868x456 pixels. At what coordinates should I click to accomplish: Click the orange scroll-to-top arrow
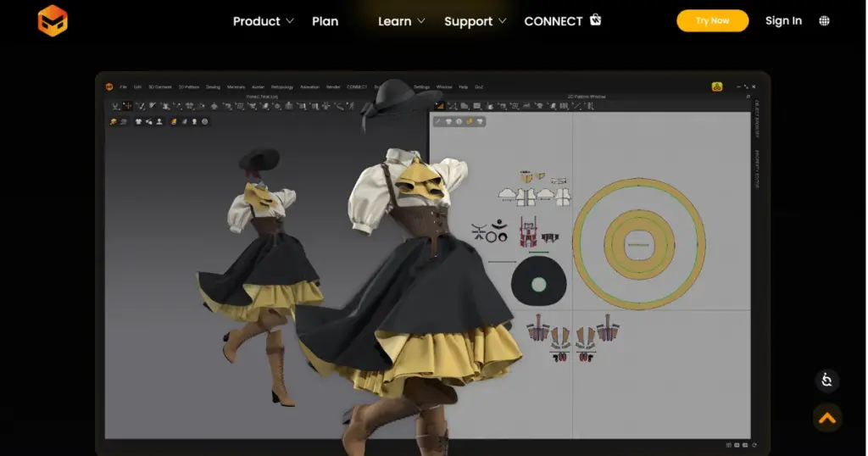(x=827, y=418)
